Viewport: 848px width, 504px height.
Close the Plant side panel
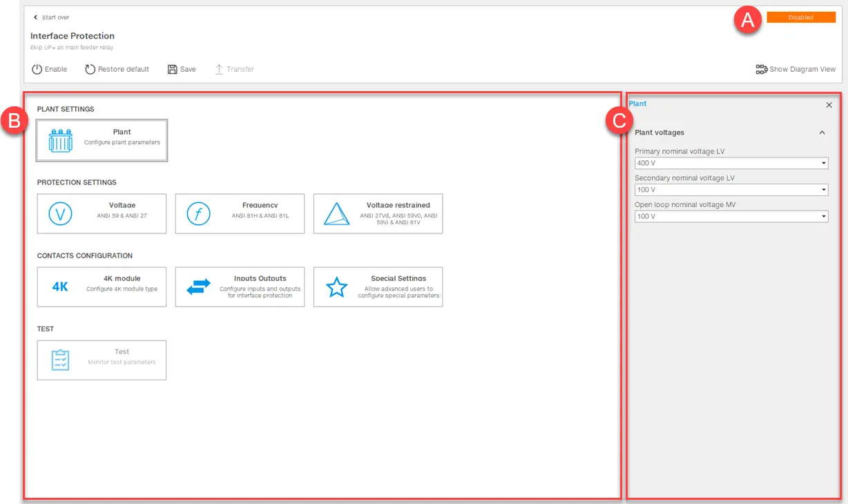[x=829, y=105]
